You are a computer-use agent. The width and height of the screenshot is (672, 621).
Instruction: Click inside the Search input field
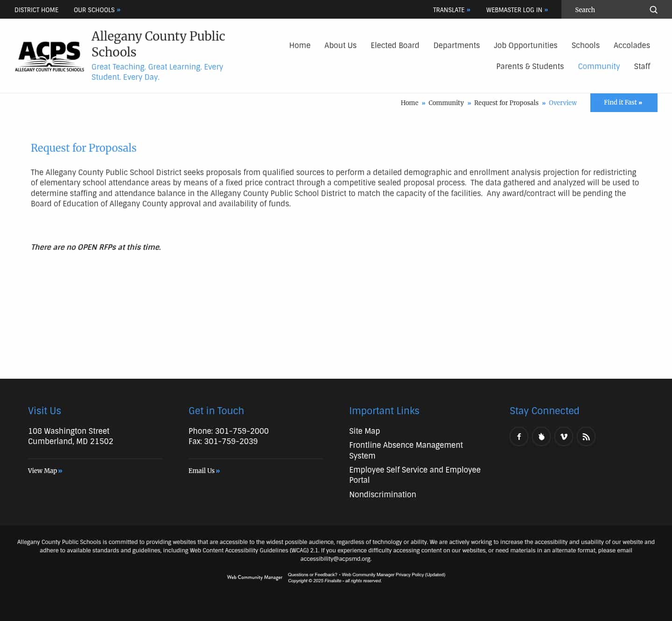click(607, 9)
